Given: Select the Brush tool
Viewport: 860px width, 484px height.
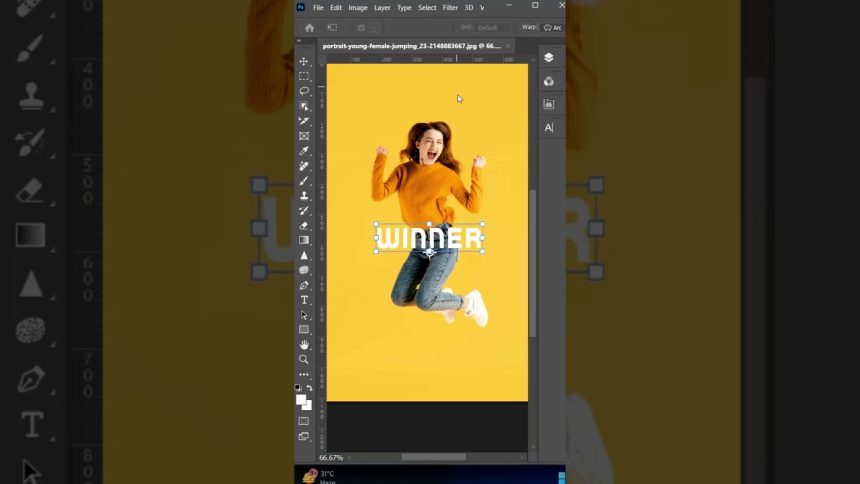Looking at the screenshot, I should tap(304, 181).
